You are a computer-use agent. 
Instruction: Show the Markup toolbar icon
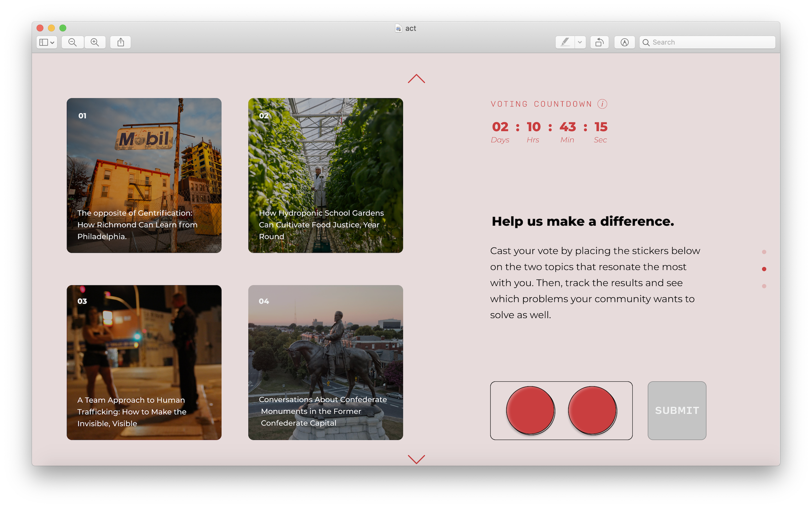[x=624, y=42]
